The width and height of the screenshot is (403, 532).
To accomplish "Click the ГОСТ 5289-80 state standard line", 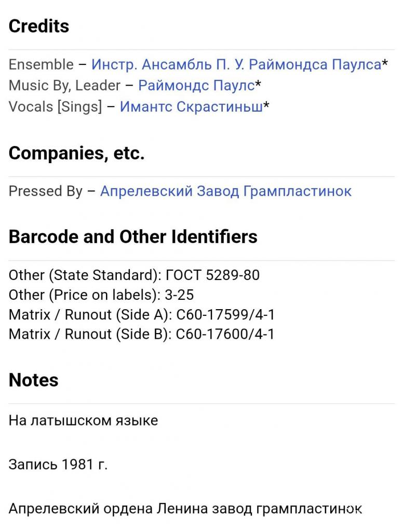I will (134, 275).
